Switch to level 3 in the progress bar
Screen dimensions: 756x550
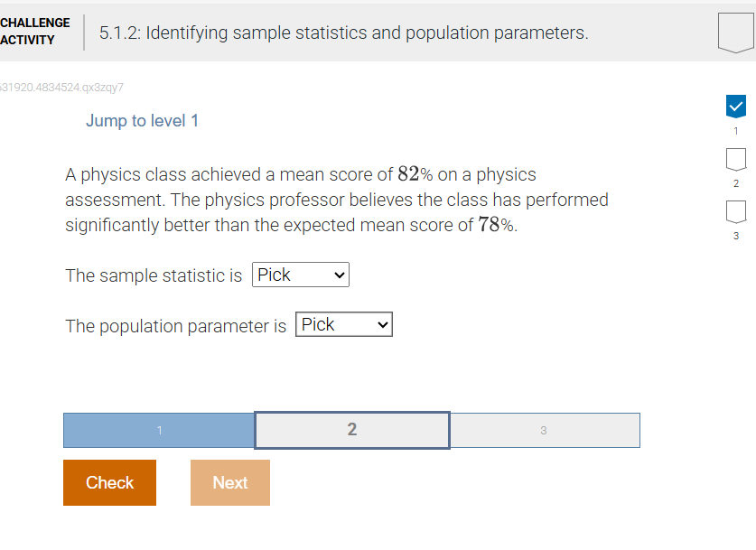click(545, 430)
